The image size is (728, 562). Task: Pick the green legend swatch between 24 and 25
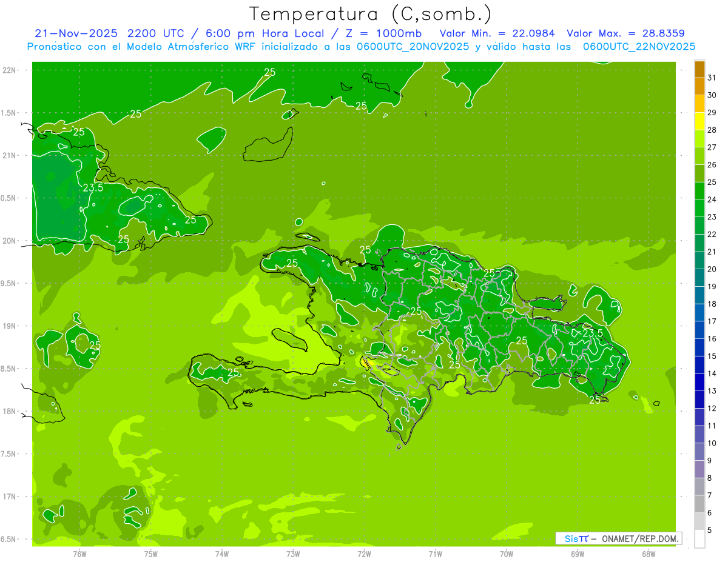[699, 191]
